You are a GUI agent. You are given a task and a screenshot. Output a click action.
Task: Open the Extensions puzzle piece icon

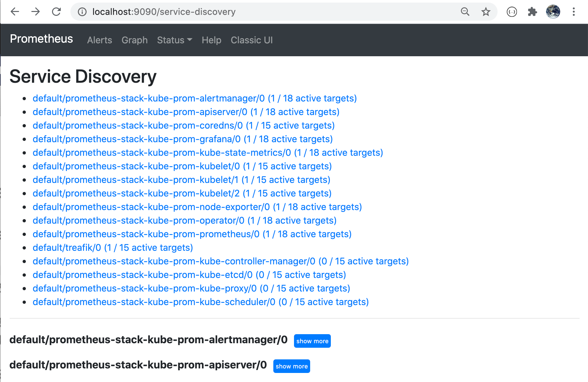pyautogui.click(x=532, y=12)
